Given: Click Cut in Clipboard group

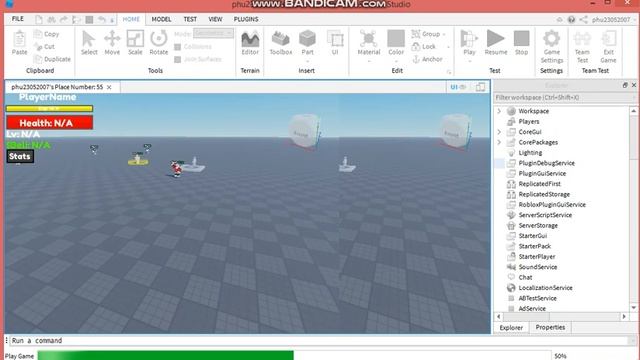Looking at the screenshot, I should coord(44,47).
